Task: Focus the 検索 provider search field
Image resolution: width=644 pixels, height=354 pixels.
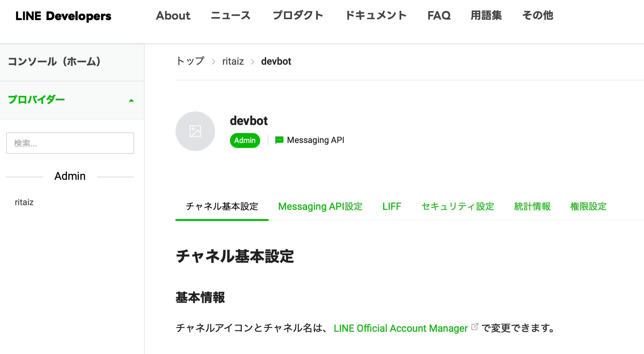Action: pos(70,143)
